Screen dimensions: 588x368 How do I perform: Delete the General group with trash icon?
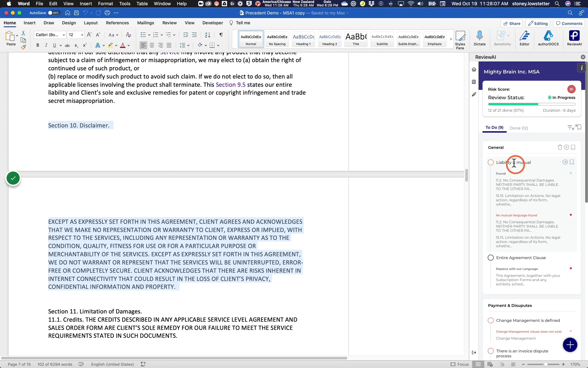pos(560,147)
